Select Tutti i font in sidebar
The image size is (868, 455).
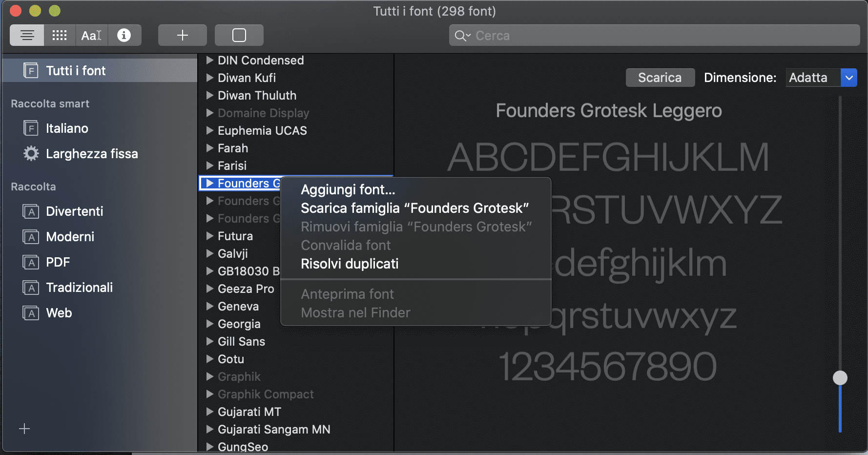(x=100, y=71)
